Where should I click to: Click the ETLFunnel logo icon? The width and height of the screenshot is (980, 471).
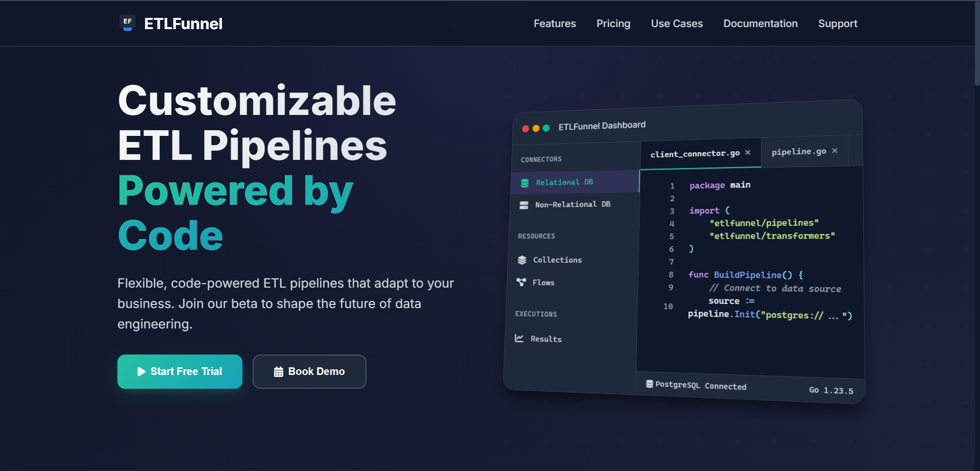click(x=127, y=22)
